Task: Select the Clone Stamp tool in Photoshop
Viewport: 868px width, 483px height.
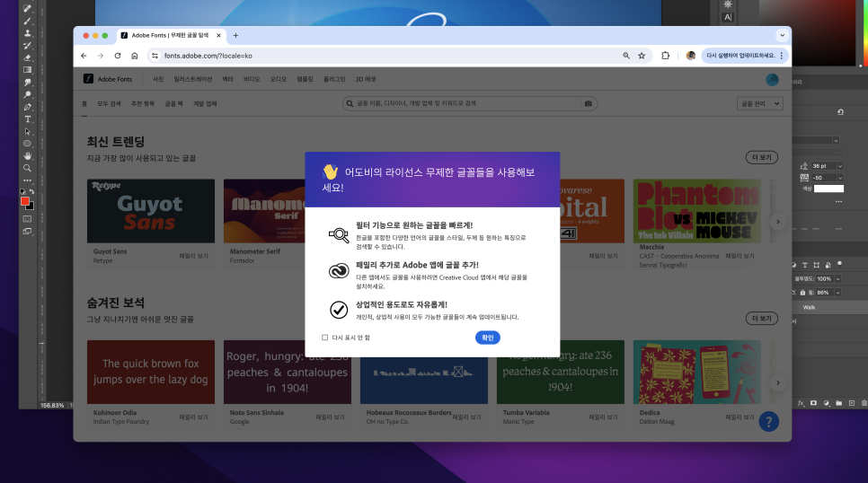Action: coord(27,33)
